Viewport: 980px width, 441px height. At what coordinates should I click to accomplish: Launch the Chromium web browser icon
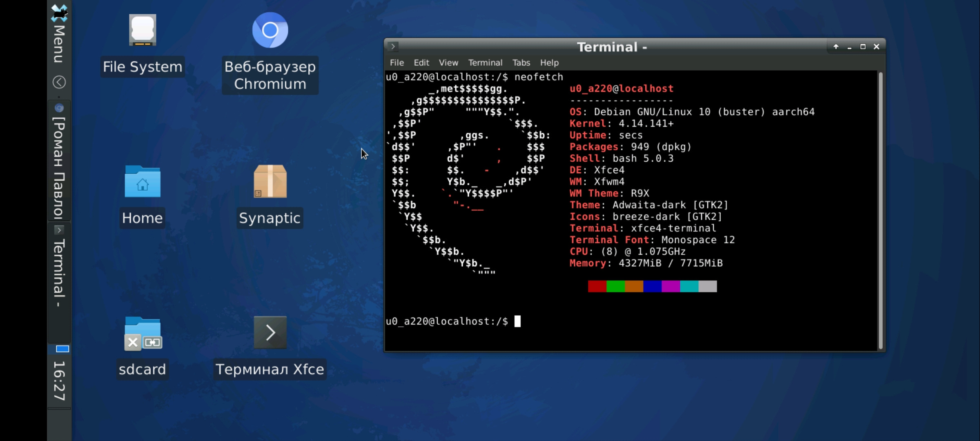pyautogui.click(x=270, y=31)
